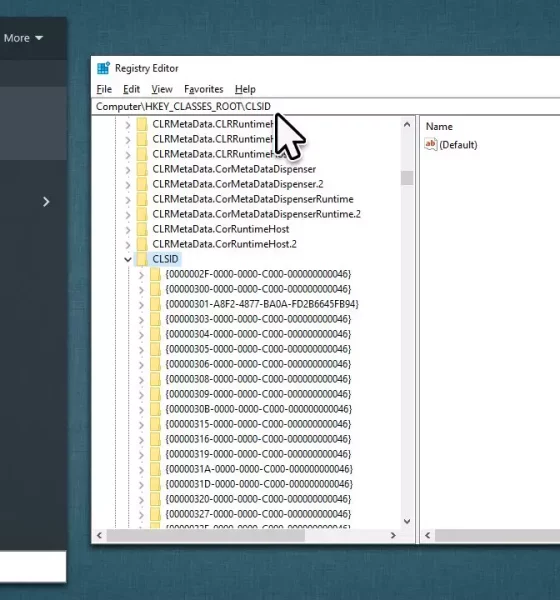This screenshot has height=600, width=560.
Task: Expand CLRMetaData.CorMetaDataDispenserRuntime key
Action: (128, 199)
